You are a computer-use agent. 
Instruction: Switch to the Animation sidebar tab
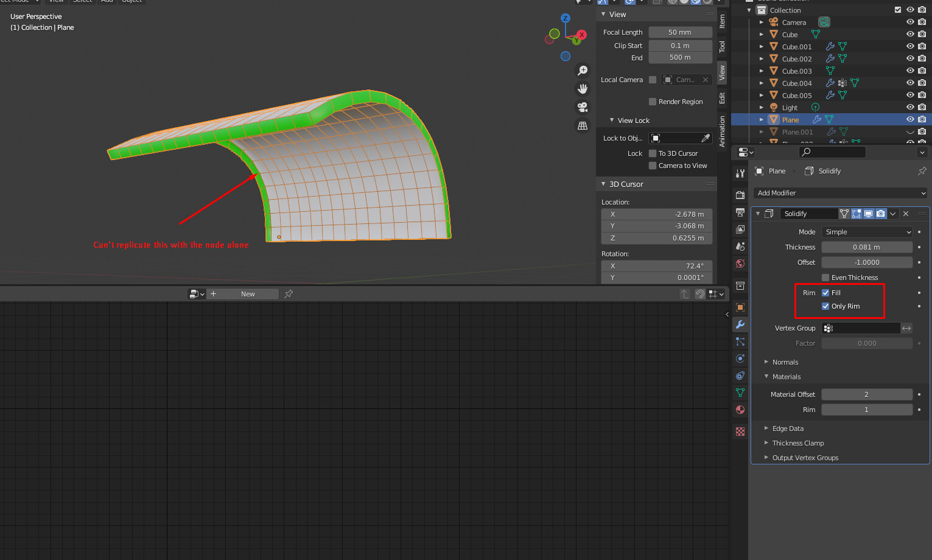coord(723,131)
